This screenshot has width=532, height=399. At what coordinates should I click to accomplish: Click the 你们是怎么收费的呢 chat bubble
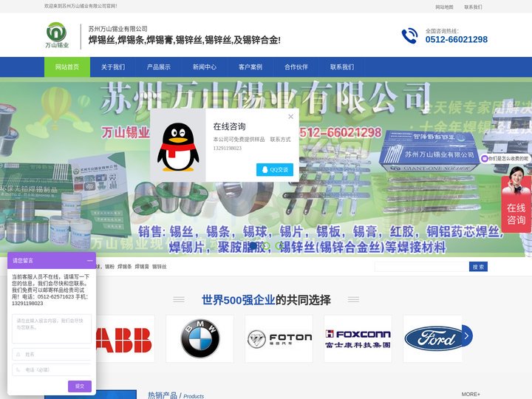pos(505,158)
